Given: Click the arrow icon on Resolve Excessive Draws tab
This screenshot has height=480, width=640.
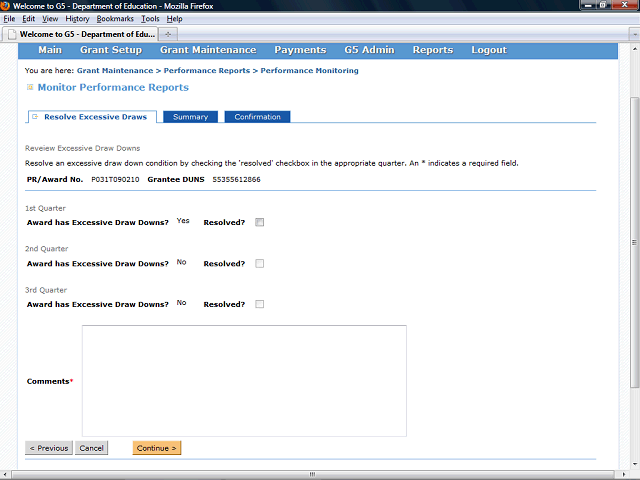Looking at the screenshot, I should coord(35,117).
